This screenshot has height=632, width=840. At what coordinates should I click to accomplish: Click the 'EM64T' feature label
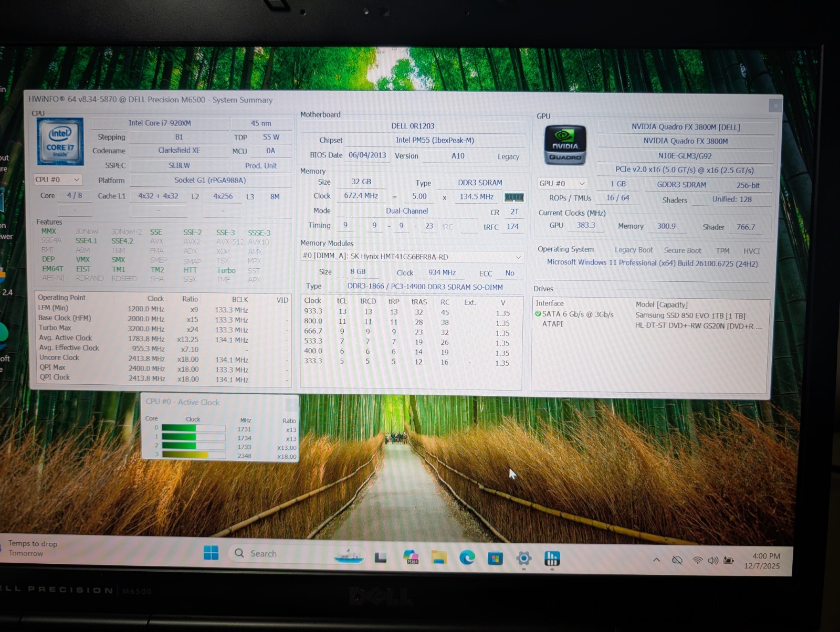[52, 269]
